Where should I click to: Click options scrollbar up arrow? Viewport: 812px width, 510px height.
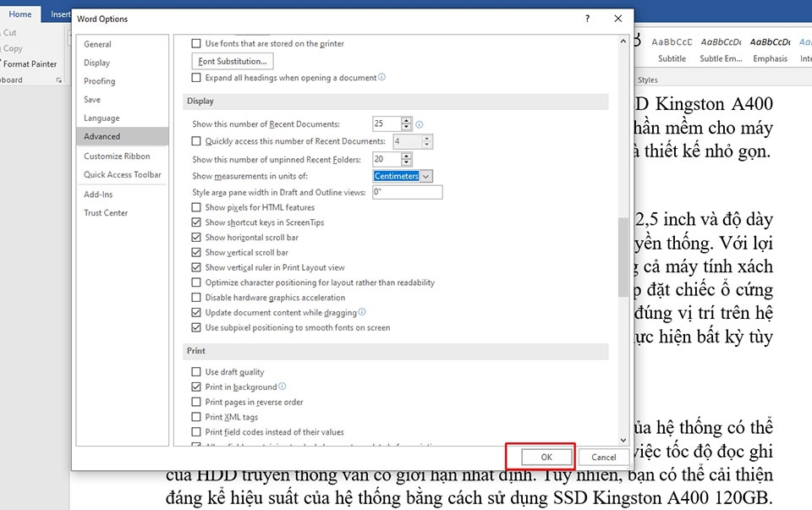(623, 41)
